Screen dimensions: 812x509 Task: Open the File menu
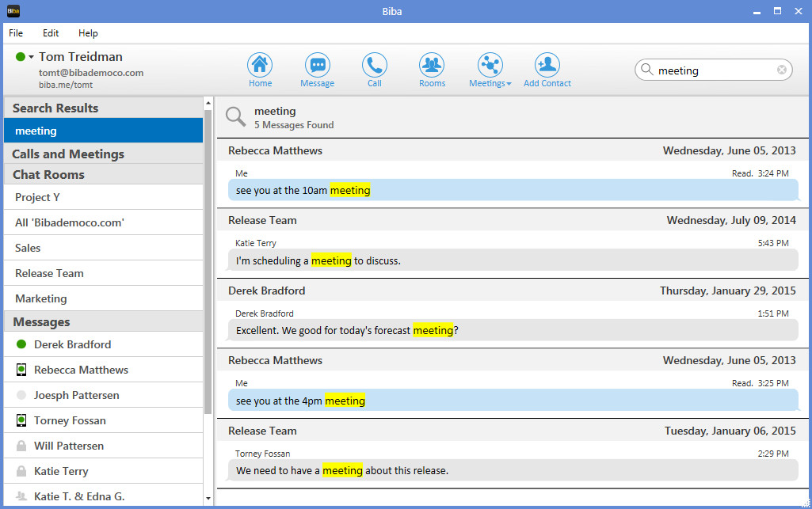coord(16,33)
